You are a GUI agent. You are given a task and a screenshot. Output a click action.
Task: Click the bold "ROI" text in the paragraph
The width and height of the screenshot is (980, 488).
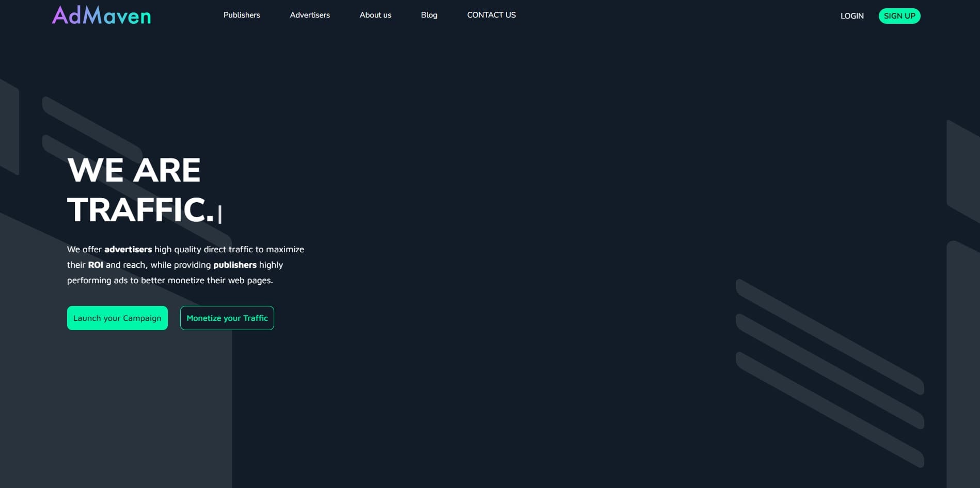pyautogui.click(x=96, y=265)
